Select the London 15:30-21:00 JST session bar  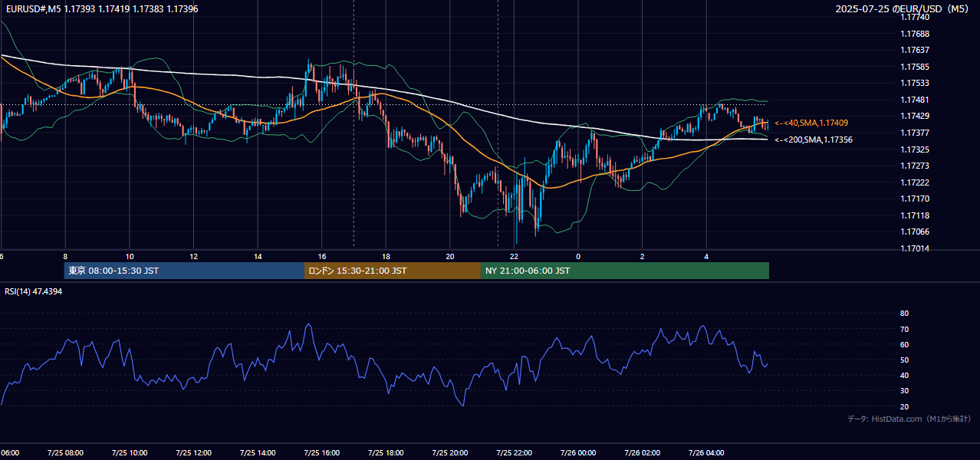coord(393,271)
